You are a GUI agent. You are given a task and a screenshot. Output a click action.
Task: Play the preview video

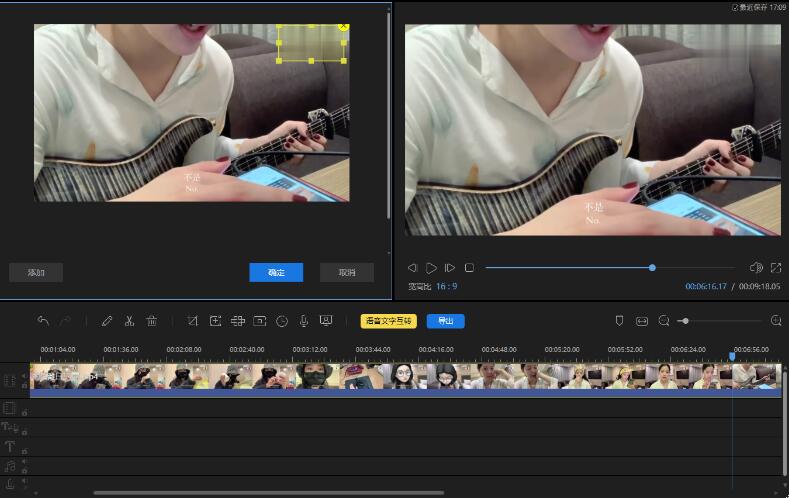(431, 268)
